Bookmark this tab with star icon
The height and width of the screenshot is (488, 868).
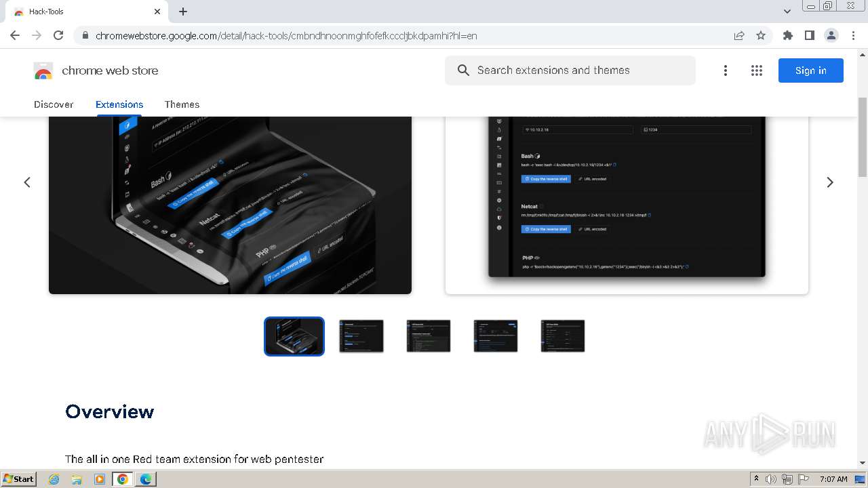coord(761,35)
